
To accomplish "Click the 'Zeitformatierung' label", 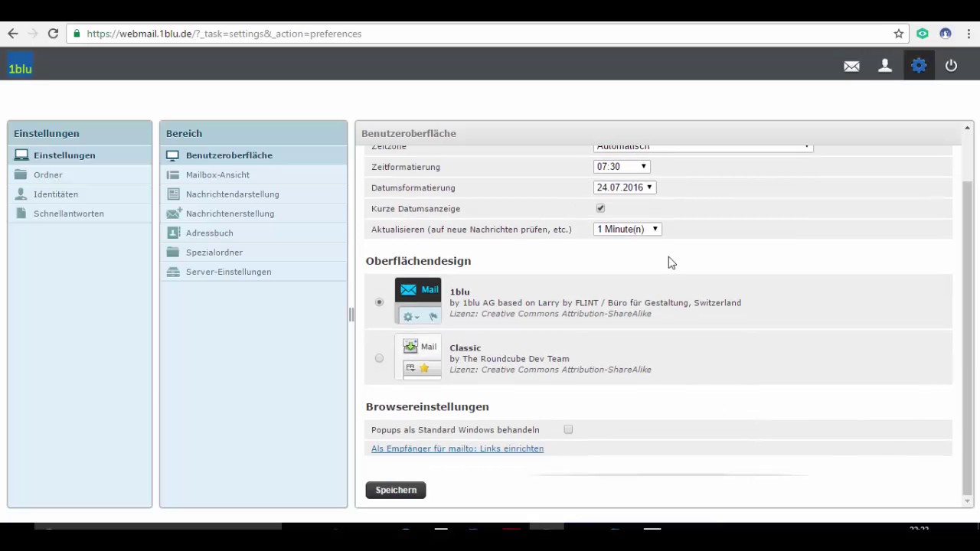I will pyautogui.click(x=406, y=167).
